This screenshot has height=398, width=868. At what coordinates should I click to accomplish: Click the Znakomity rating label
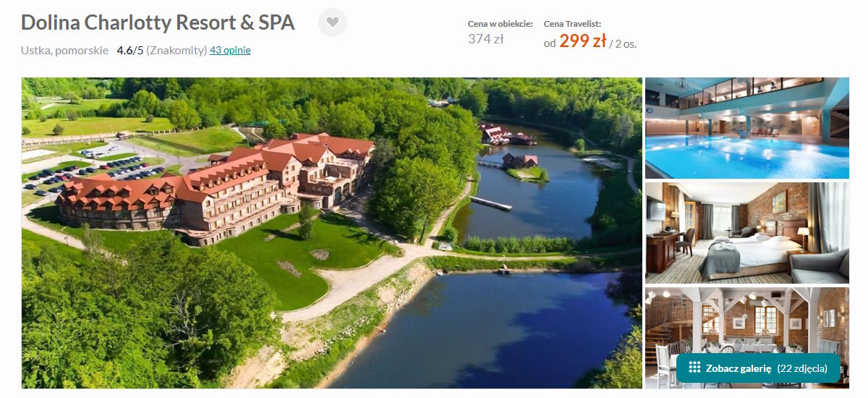[x=176, y=51]
